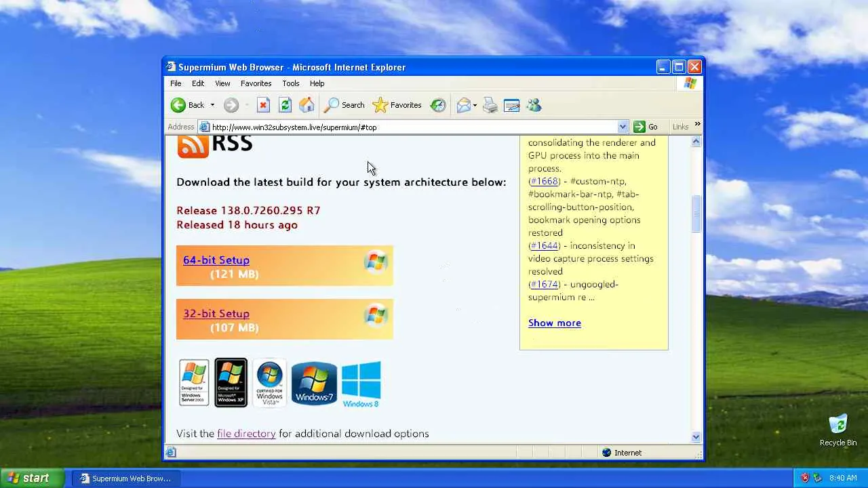
Task: Click the Edit page toolbar icon
Action: tap(512, 105)
